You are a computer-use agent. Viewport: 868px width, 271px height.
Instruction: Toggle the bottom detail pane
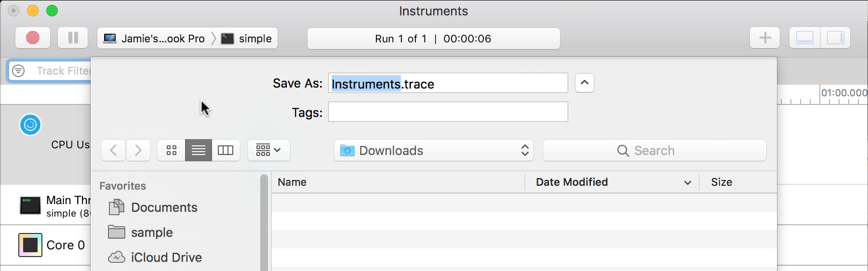804,38
